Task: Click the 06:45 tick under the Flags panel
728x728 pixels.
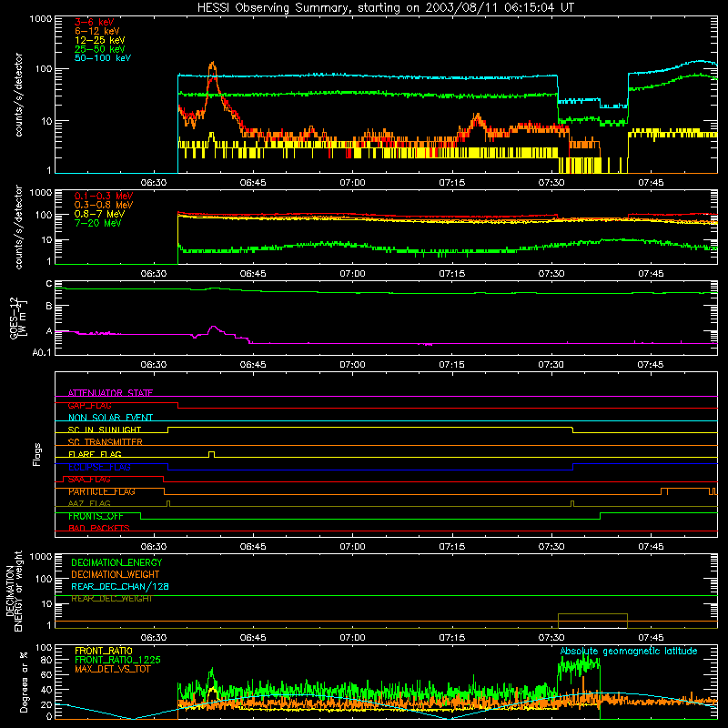Action: coord(253,547)
